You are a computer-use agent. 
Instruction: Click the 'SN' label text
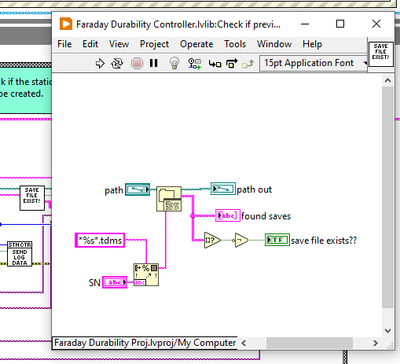[x=95, y=283]
